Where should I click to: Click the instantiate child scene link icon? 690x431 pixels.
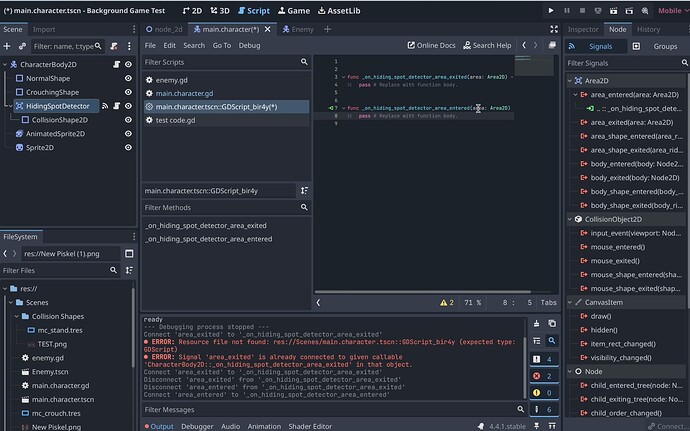[22, 46]
